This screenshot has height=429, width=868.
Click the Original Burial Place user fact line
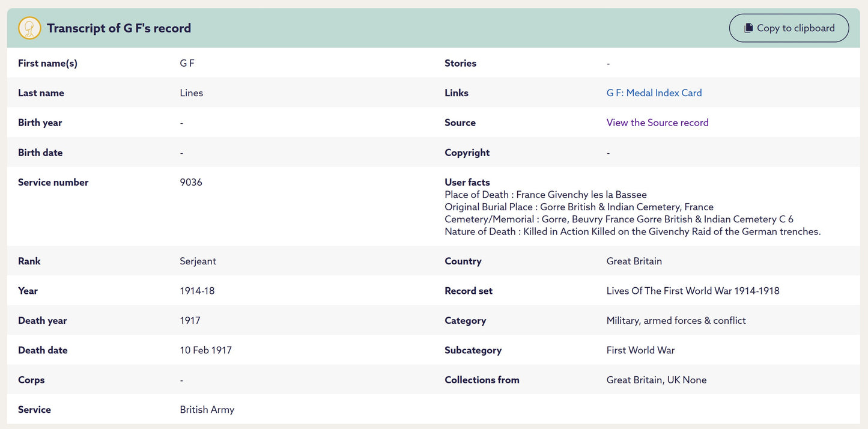[x=579, y=207]
